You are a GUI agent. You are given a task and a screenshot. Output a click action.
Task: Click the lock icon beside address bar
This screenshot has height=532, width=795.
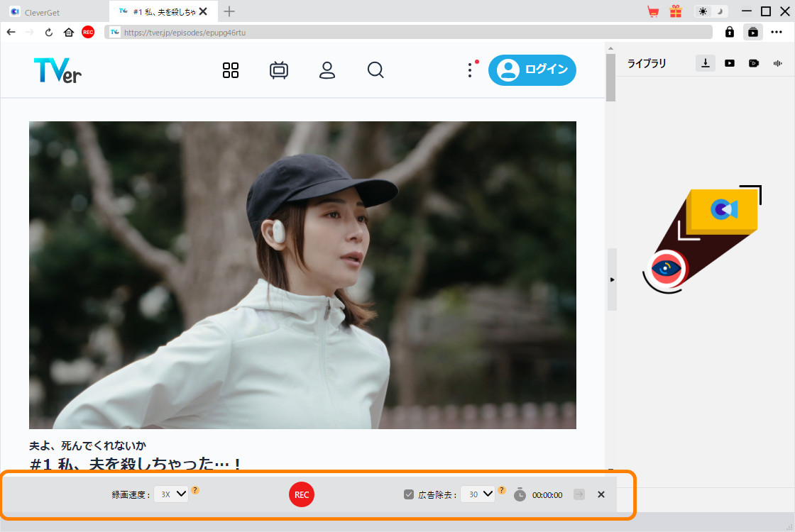pos(729,32)
